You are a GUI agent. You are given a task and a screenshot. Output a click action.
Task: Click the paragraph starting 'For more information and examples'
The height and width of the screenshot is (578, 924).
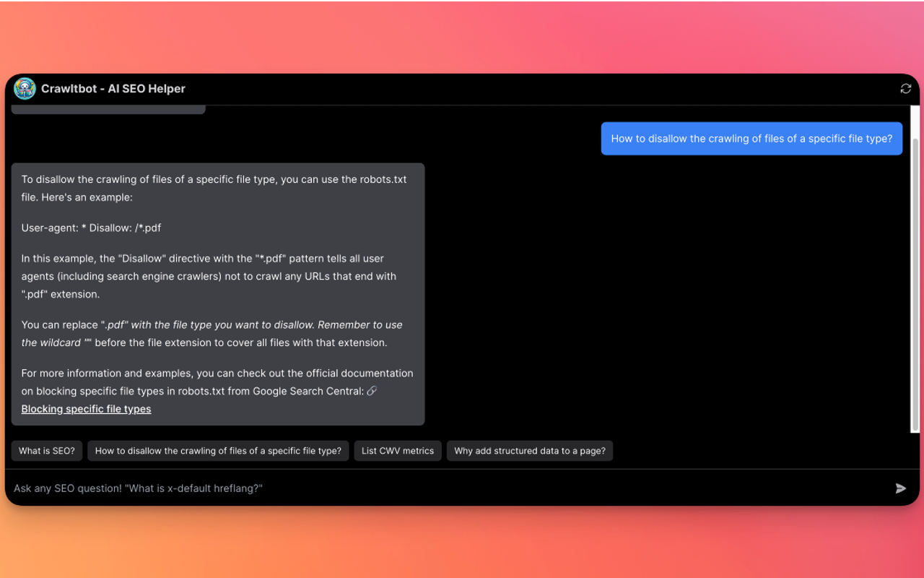pyautogui.click(x=217, y=391)
